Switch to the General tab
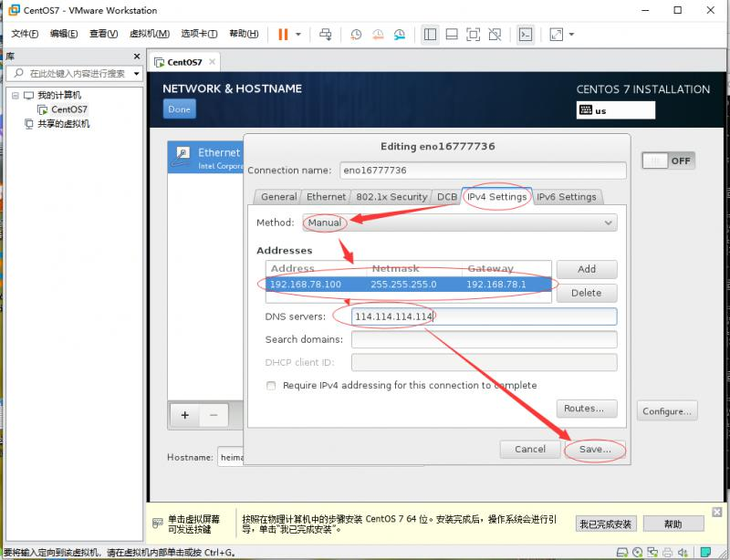The height and width of the screenshot is (560, 730). (278, 197)
